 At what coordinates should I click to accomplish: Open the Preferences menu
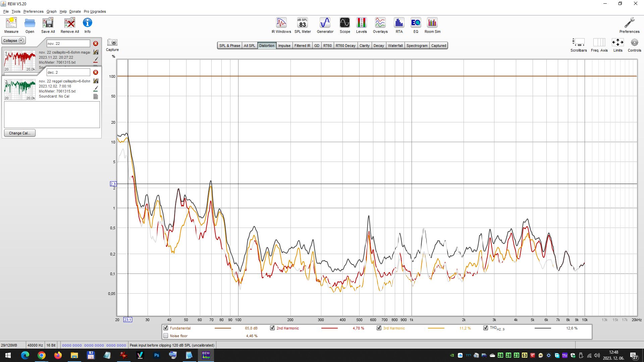(x=33, y=11)
